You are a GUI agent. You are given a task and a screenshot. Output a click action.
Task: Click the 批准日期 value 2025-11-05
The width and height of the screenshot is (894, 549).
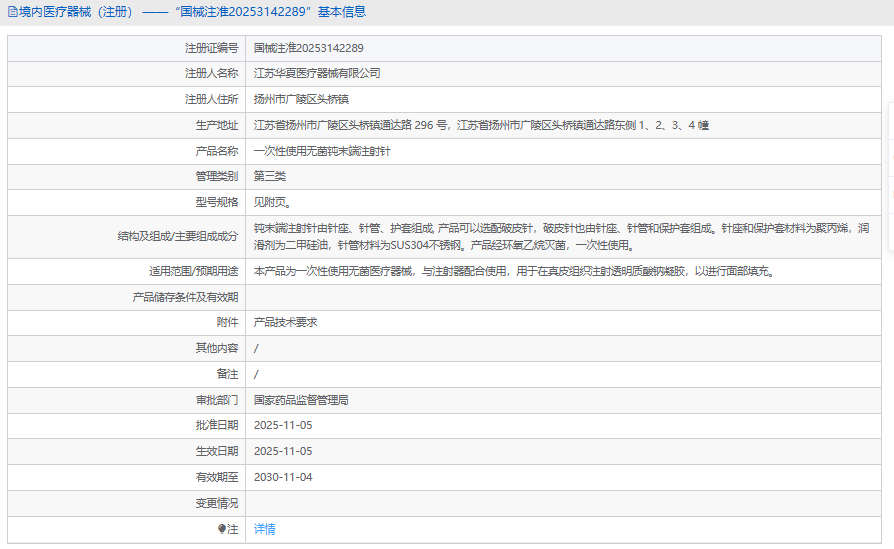[283, 425]
